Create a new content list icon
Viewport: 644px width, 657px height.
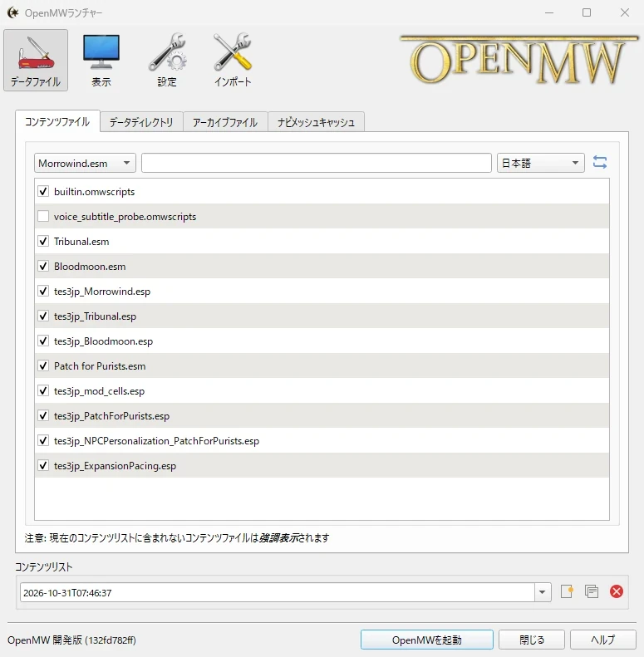coord(567,591)
